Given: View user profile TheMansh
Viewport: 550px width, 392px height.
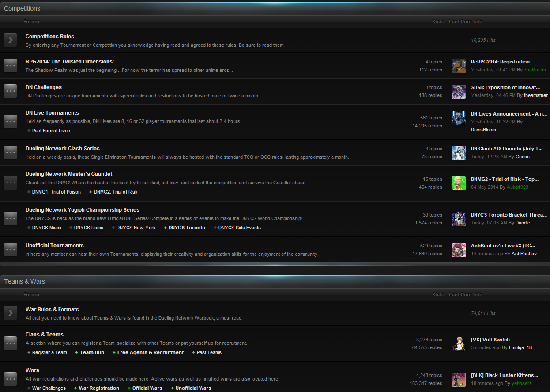Looking at the screenshot, I should point(535,70).
